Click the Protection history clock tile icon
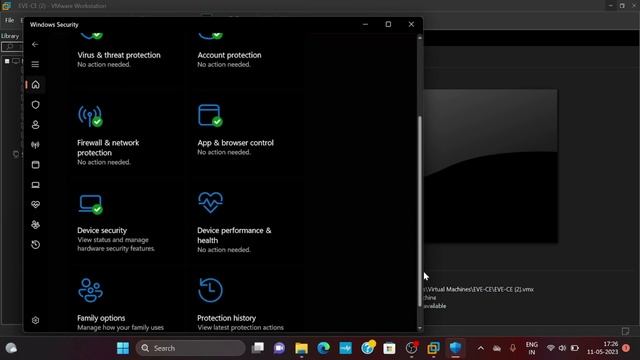Viewport: 640px width, 360px height. point(210,290)
